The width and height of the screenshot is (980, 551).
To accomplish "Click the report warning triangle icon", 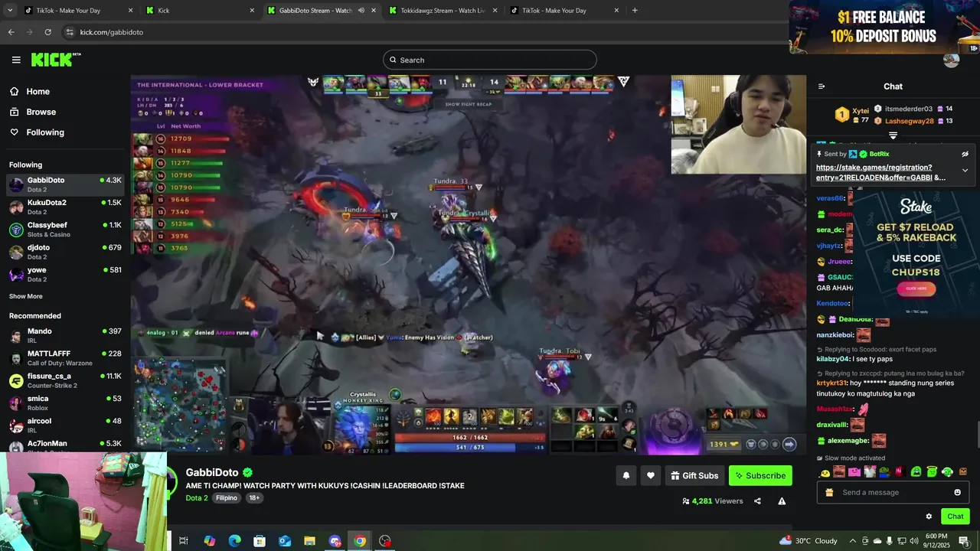I will [x=782, y=501].
